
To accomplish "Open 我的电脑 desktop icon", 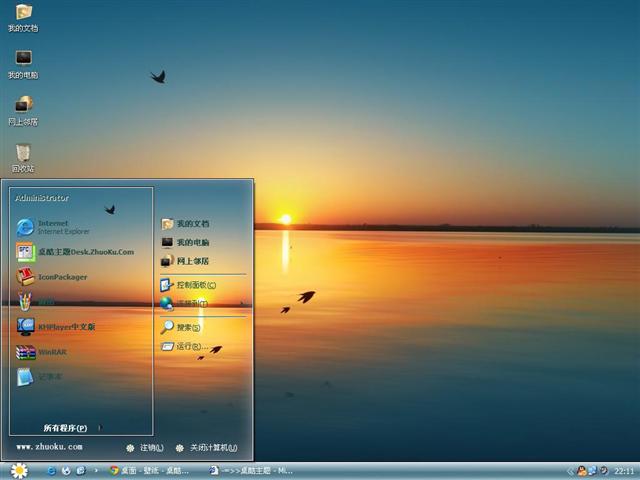I will (x=22, y=62).
